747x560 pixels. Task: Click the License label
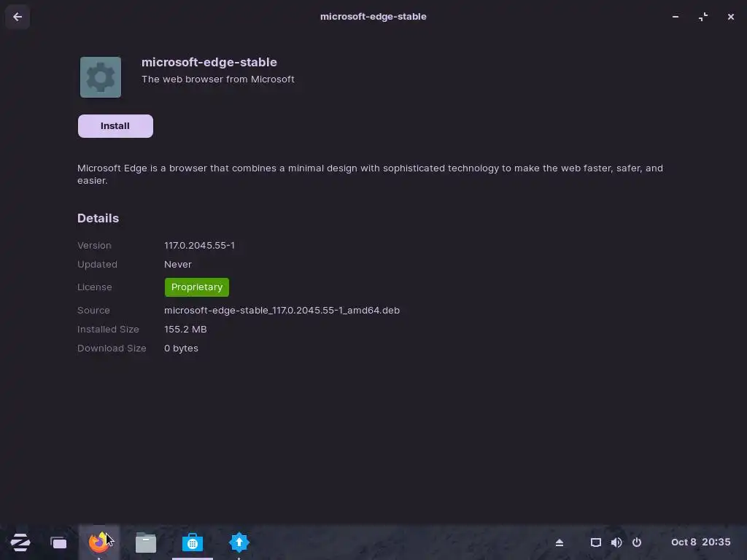pos(94,287)
